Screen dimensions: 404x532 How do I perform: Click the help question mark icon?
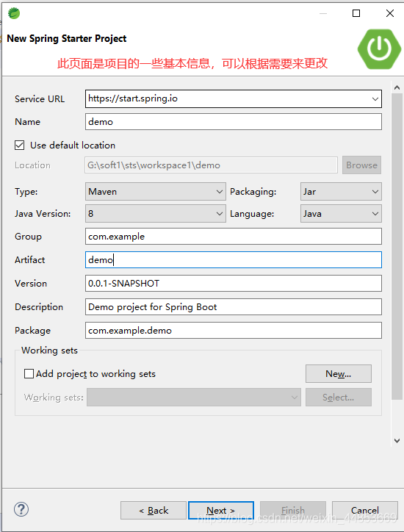pyautogui.click(x=21, y=510)
